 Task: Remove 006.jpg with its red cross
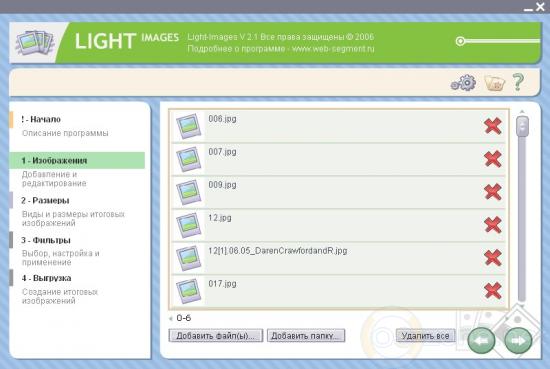point(492,126)
